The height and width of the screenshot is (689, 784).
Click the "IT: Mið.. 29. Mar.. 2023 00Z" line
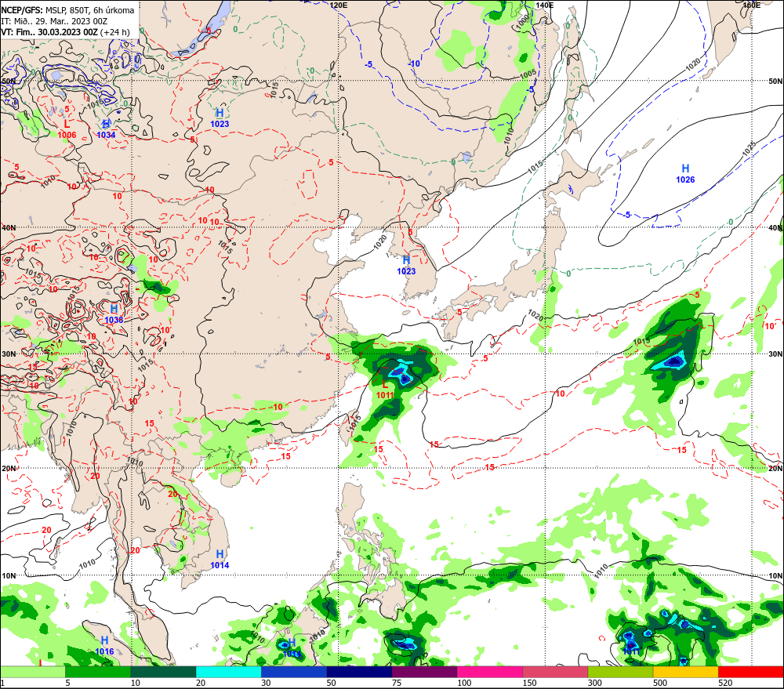pyautogui.click(x=54, y=21)
